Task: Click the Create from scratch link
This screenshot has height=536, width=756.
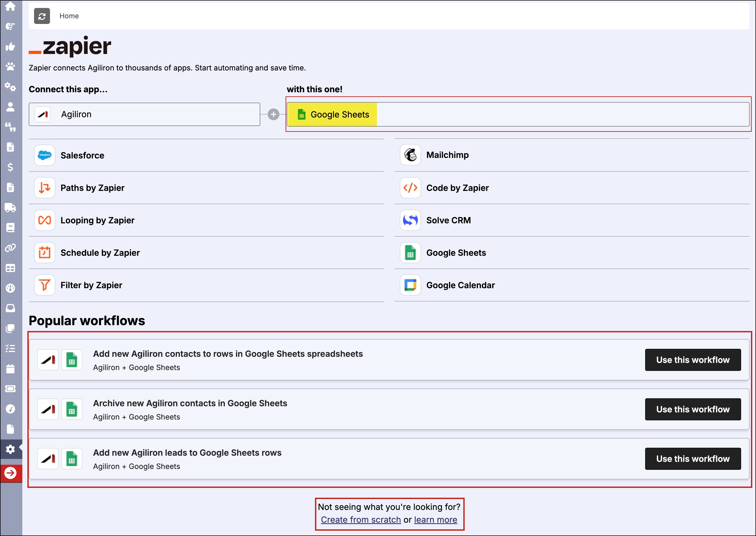Action: [361, 520]
